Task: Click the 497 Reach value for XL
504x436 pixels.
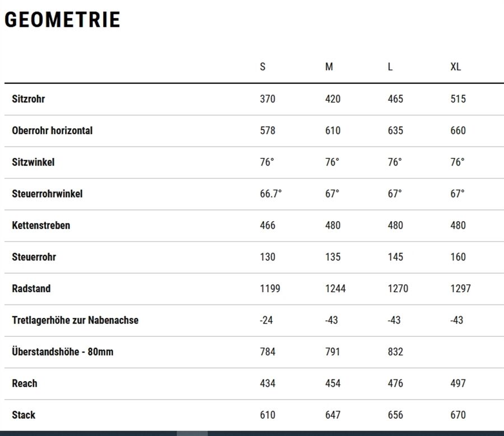Action: click(458, 383)
